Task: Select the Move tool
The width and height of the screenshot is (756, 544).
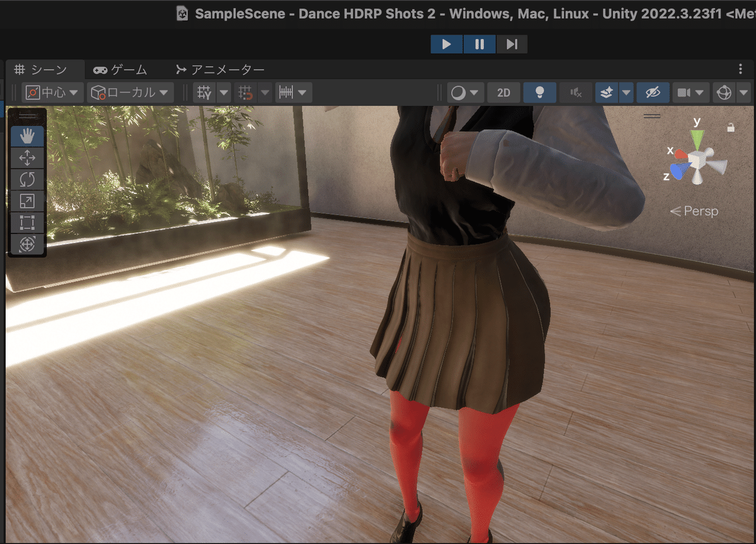Action: click(26, 158)
